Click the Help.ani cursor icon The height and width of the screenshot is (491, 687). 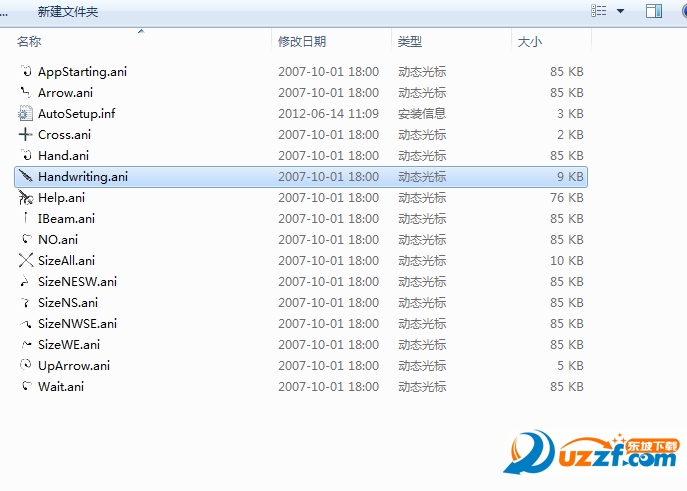25,198
